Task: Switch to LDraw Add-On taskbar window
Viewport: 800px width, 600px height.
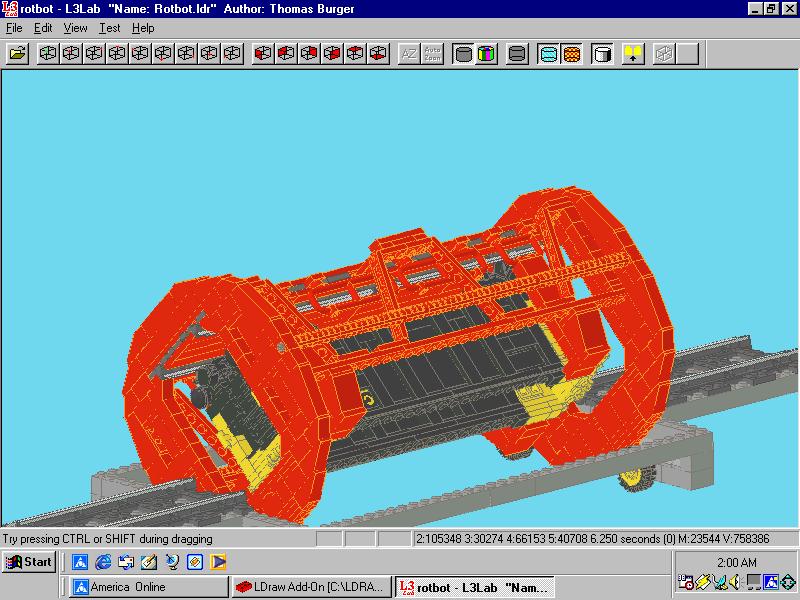Action: (311, 587)
